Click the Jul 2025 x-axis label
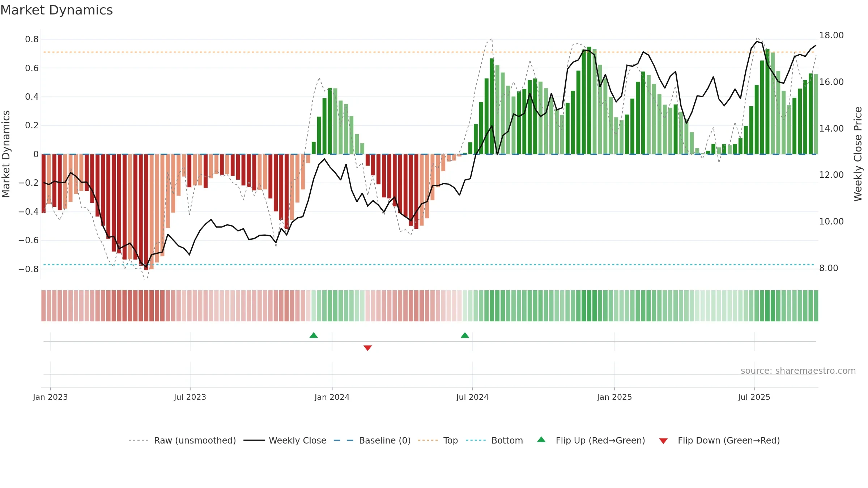Image resolution: width=868 pixels, height=488 pixels. pyautogui.click(x=754, y=397)
